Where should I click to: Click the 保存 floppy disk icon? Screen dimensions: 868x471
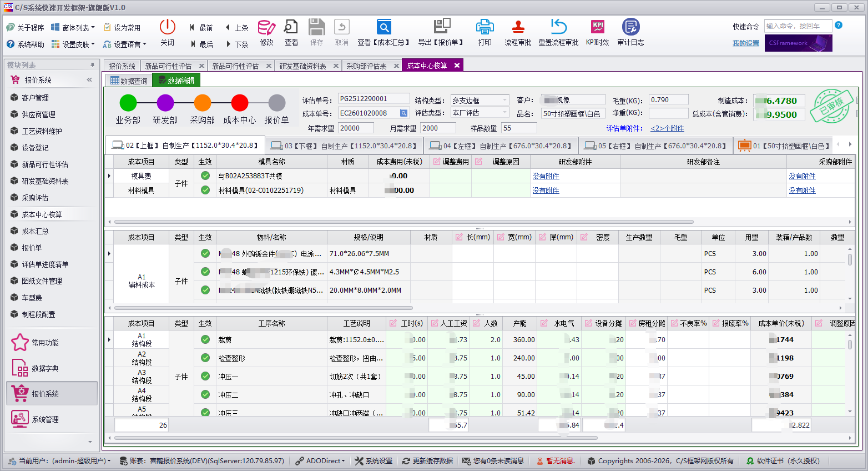coord(317,27)
